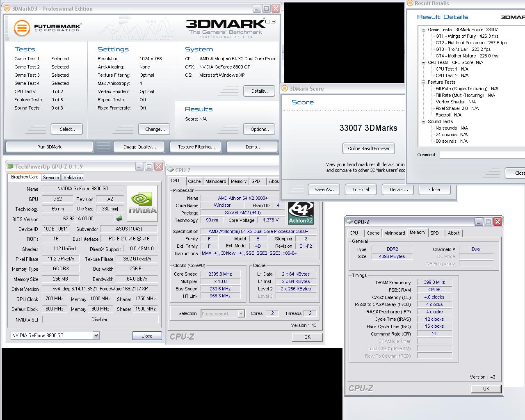This screenshot has height=420, width=525.
Task: Click OK in the CPU-Z memory window
Action: click(x=486, y=388)
